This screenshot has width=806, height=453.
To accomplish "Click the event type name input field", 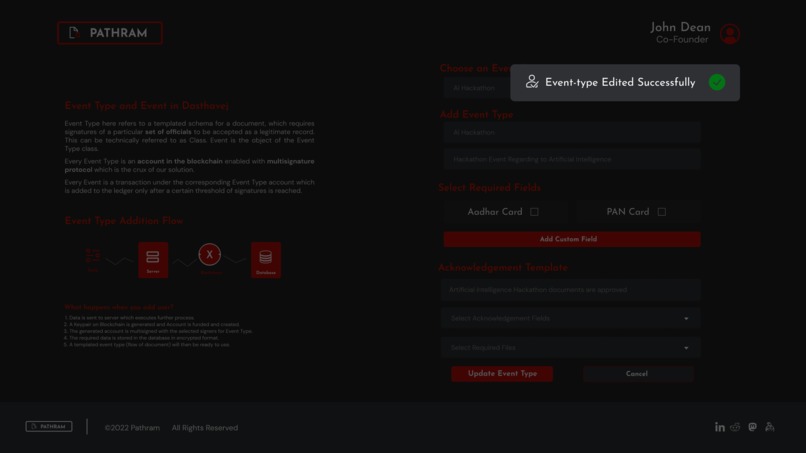I will [x=572, y=133].
